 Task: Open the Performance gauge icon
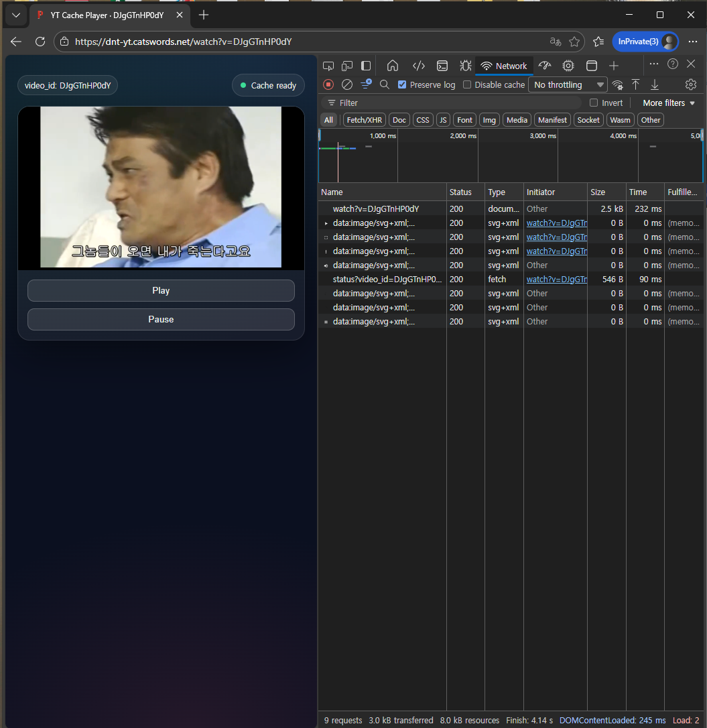pos(545,66)
